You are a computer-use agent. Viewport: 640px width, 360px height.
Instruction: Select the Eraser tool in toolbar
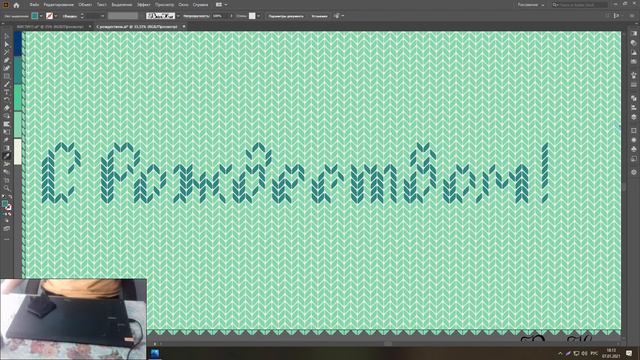pyautogui.click(x=7, y=108)
